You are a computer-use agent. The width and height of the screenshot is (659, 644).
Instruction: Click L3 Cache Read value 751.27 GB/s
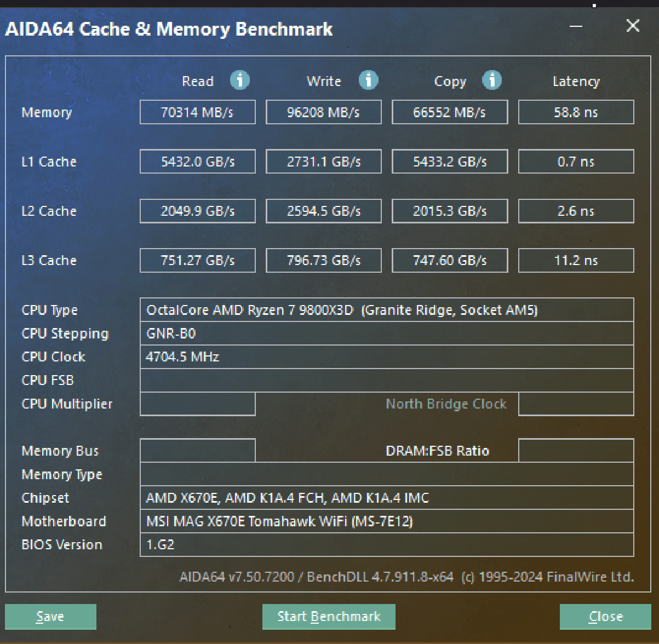pyautogui.click(x=198, y=260)
